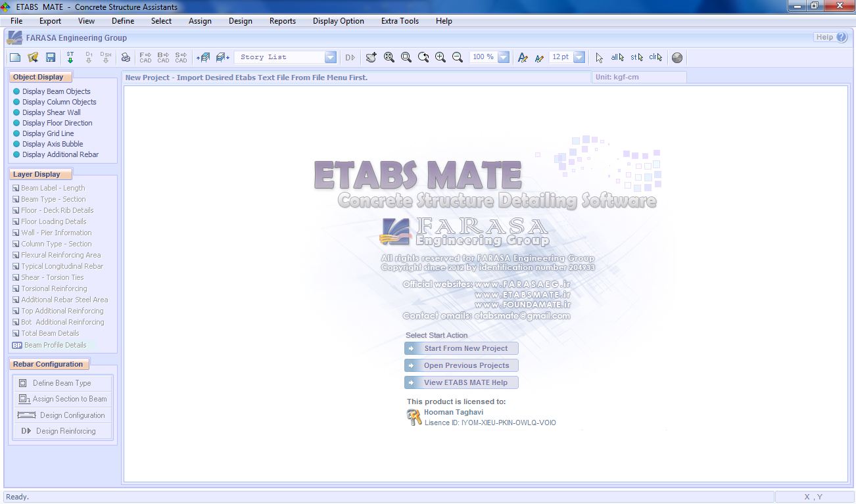Toggle Display Shear Wall
This screenshot has height=504, width=856.
pyautogui.click(x=47, y=112)
